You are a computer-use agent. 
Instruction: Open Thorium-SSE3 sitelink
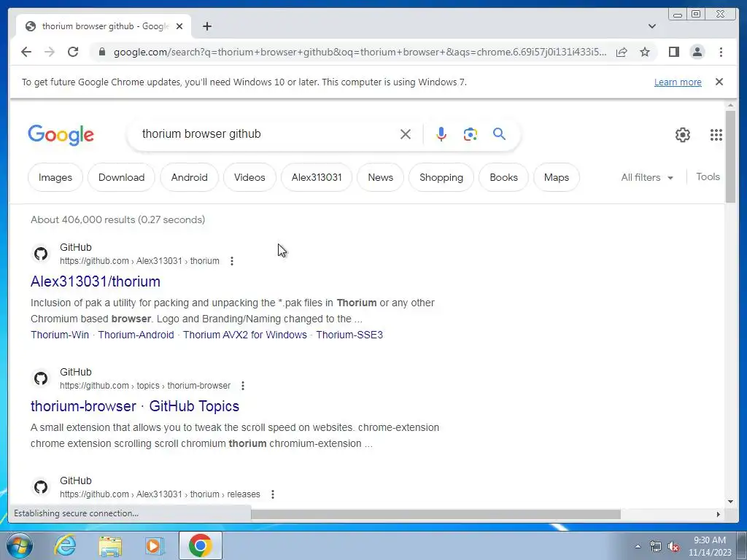pos(349,335)
